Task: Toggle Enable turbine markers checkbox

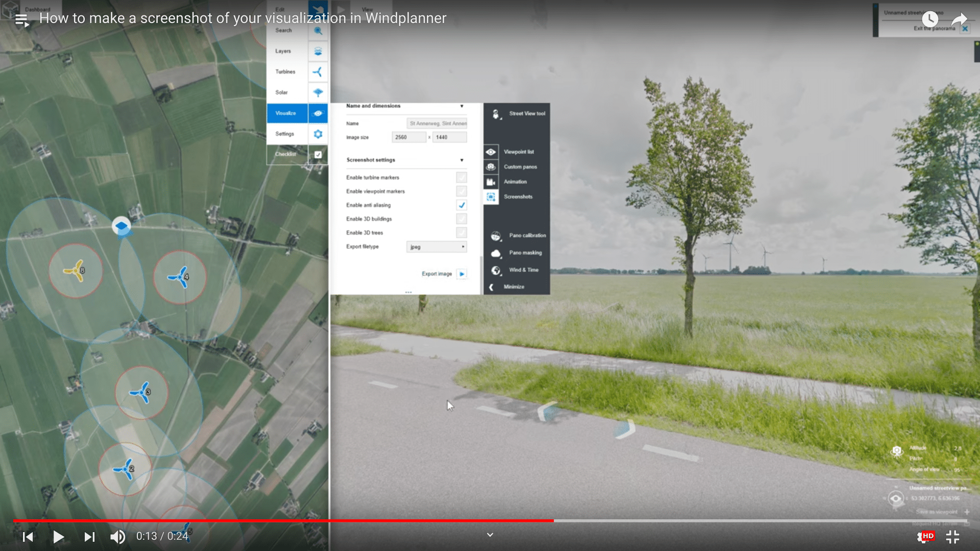Action: [x=462, y=177]
